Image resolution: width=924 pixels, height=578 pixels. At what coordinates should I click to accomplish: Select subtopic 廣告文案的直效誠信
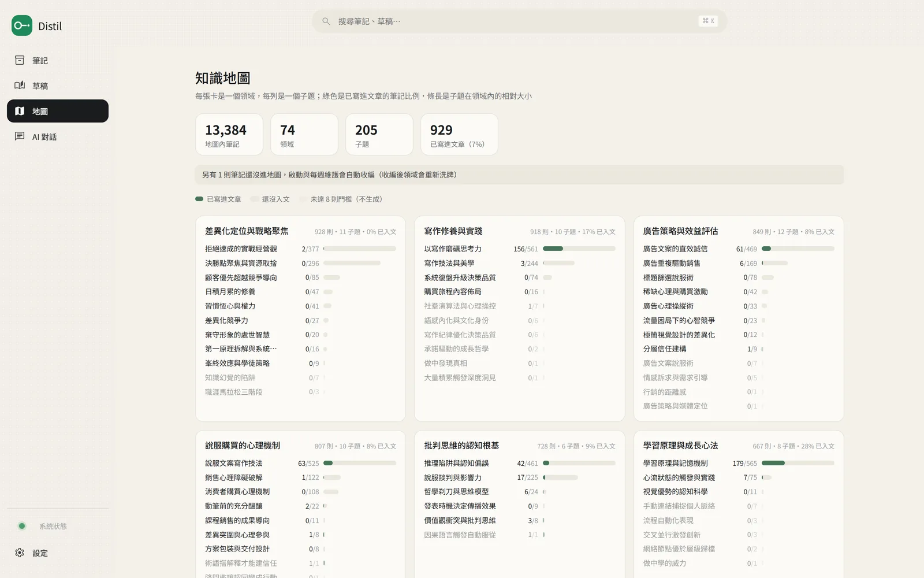(675, 249)
